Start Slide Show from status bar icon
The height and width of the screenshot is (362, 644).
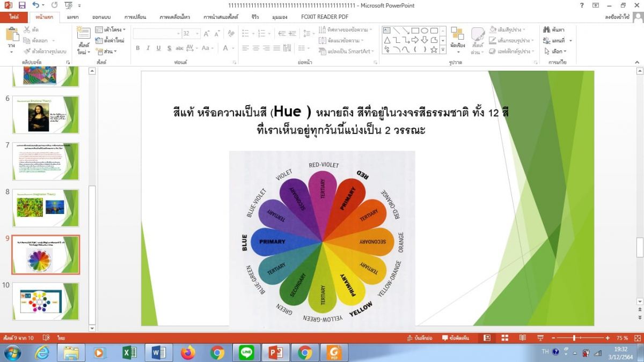pyautogui.click(x=540, y=338)
